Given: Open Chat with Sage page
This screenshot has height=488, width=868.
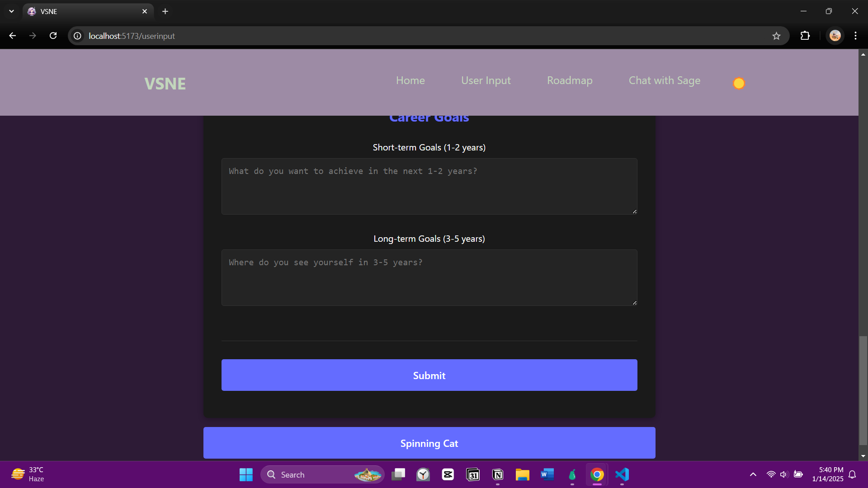Looking at the screenshot, I should pyautogui.click(x=664, y=80).
